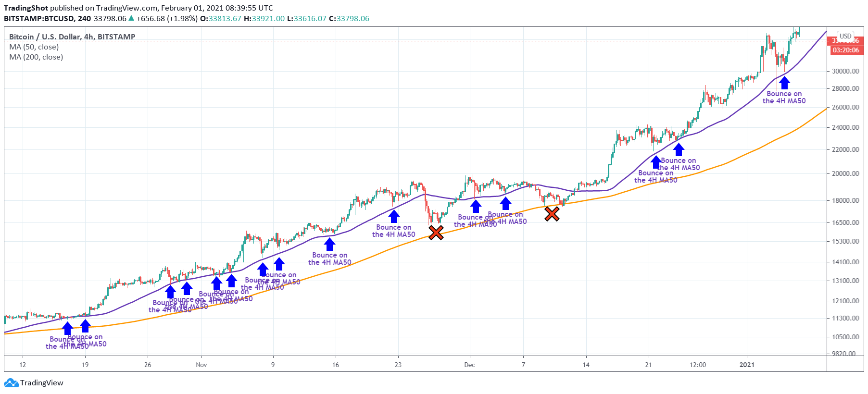Viewport: 868px width, 394px height.
Task: Click the Bitcoin / U.S. Dollar chart title
Action: (72, 37)
